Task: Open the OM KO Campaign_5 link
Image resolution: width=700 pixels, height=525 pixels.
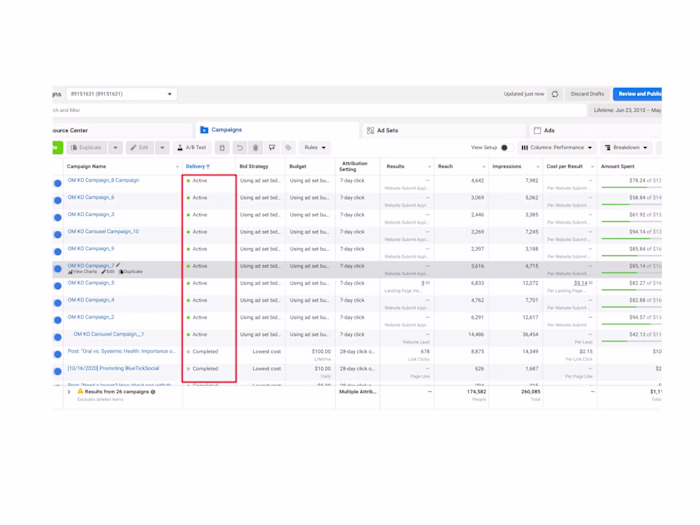Action: 91,283
